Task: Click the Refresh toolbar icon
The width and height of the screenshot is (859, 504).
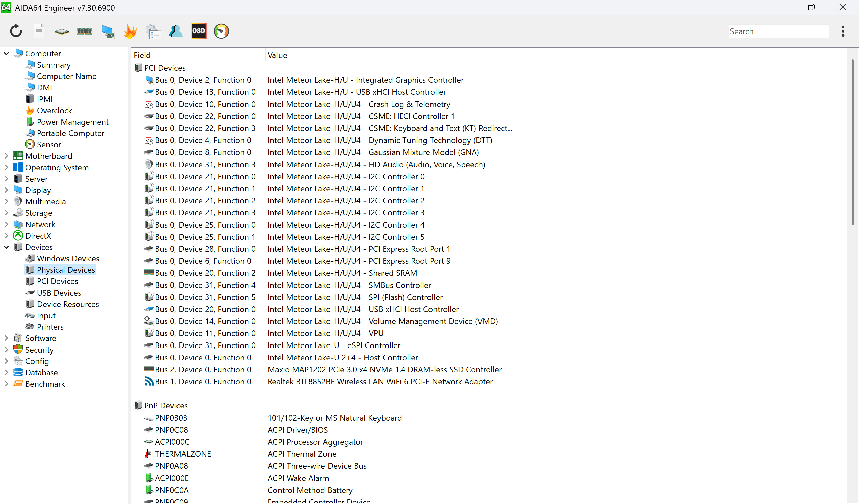Action: click(x=16, y=31)
